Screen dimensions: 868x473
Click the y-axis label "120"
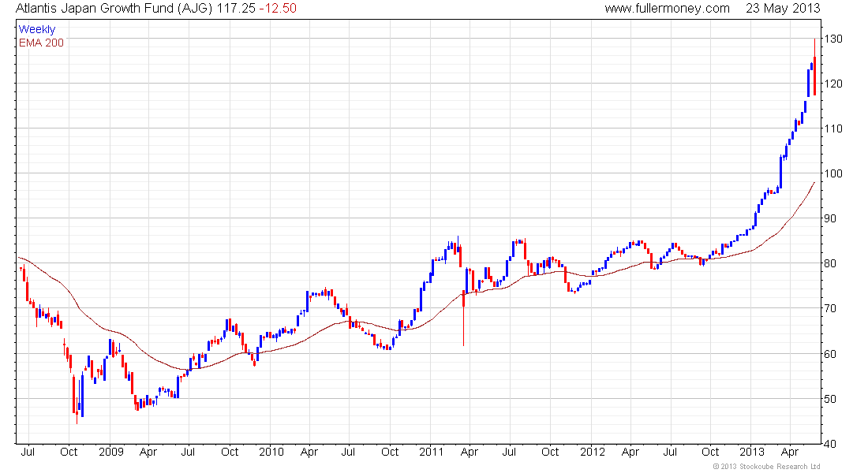[833, 84]
